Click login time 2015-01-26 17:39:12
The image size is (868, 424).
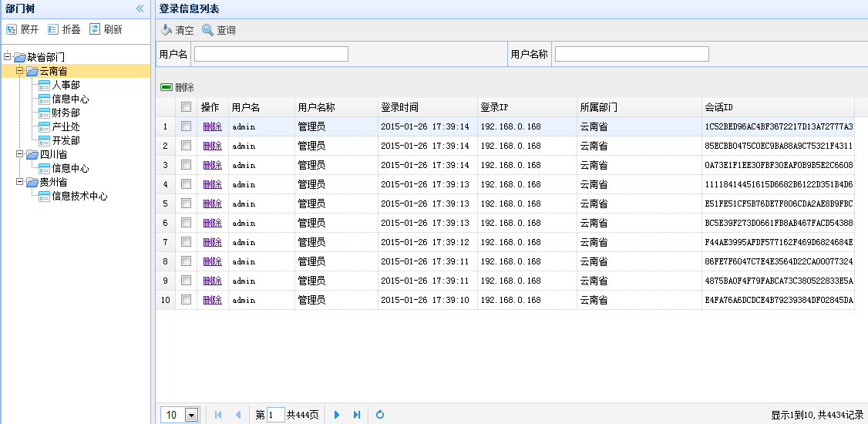(x=426, y=242)
